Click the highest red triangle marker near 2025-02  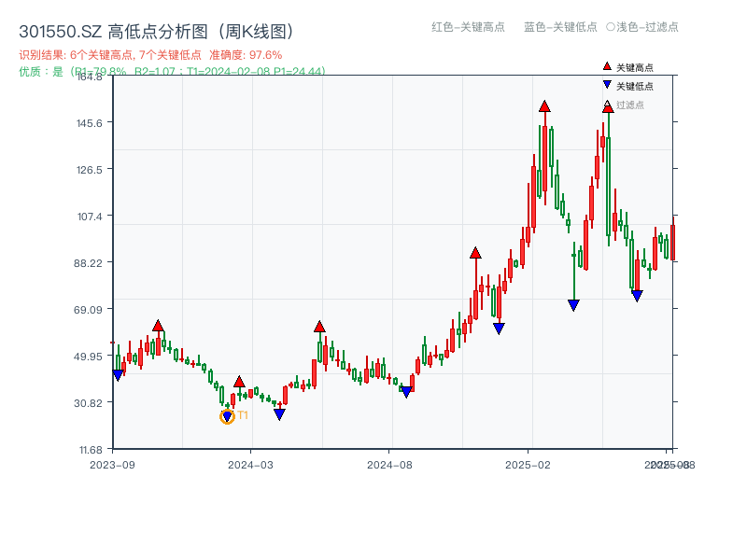pyautogui.click(x=544, y=106)
